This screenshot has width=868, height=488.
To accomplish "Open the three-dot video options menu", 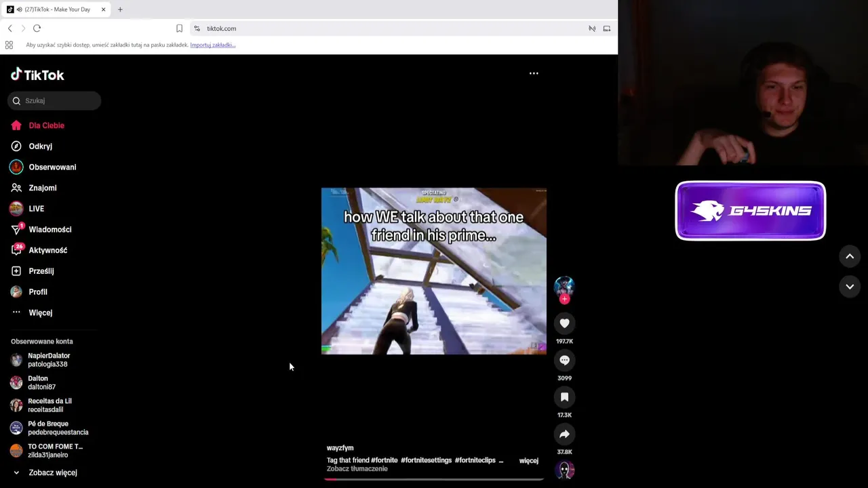I will pos(534,73).
